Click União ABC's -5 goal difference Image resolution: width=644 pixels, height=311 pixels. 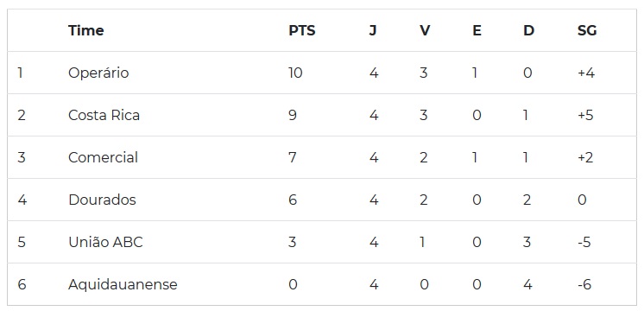tap(584, 242)
